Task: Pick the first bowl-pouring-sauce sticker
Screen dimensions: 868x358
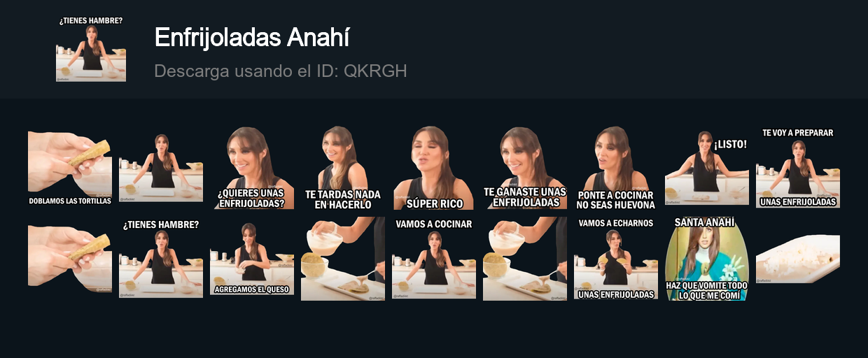Action: point(343,259)
